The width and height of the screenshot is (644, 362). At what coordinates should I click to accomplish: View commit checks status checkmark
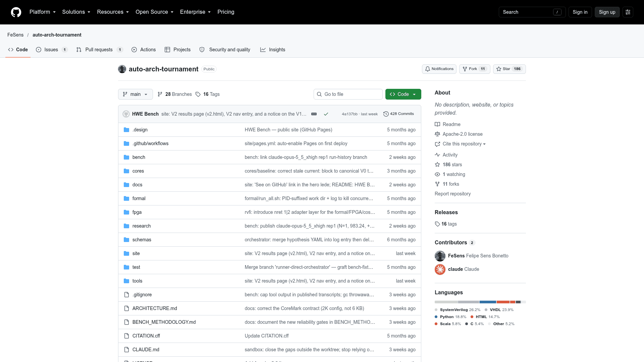[x=326, y=114]
